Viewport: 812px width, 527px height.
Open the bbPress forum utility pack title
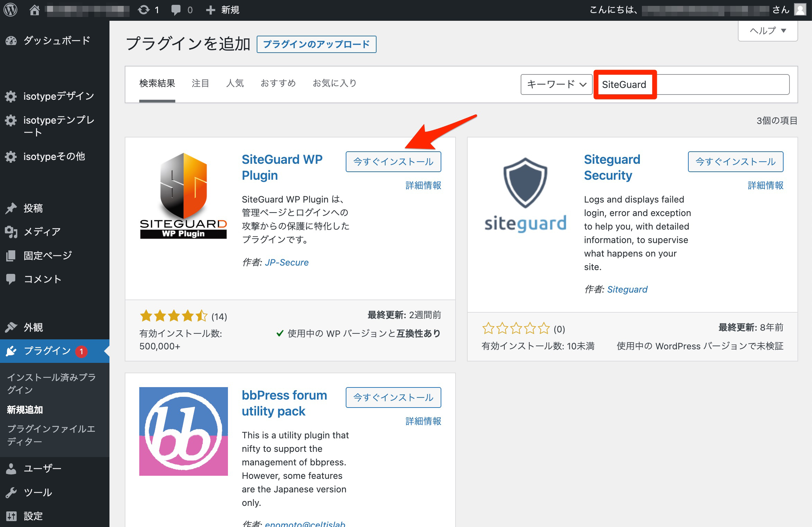(284, 403)
